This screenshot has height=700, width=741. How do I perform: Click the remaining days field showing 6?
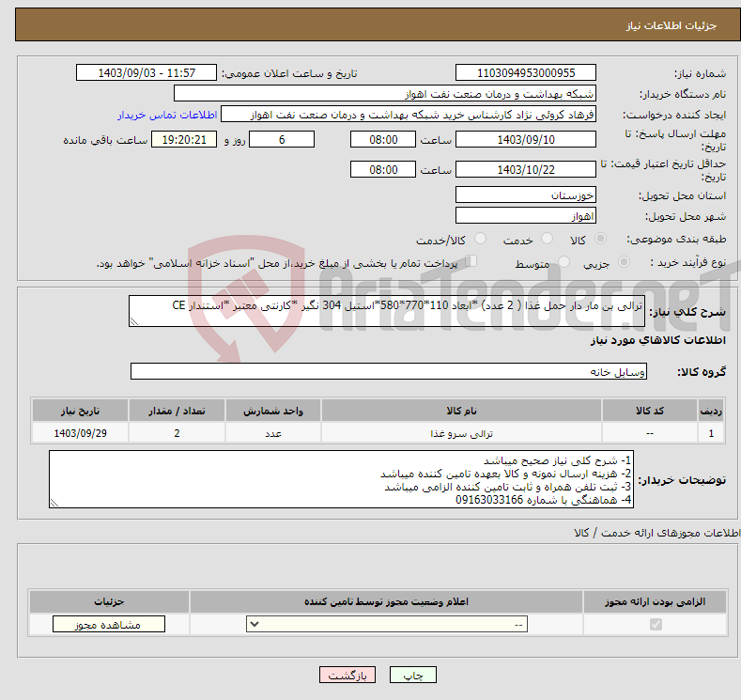[282, 139]
